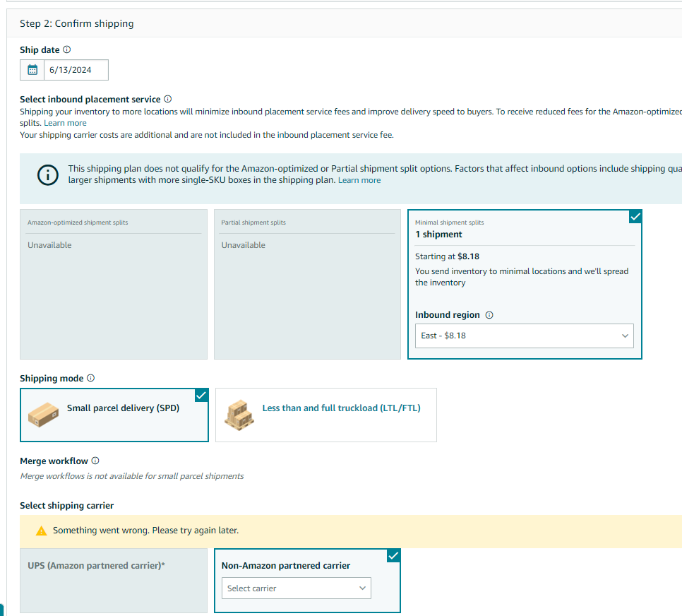Click checkmark on Small parcel delivery card
Image resolution: width=682 pixels, height=616 pixels.
(201, 396)
